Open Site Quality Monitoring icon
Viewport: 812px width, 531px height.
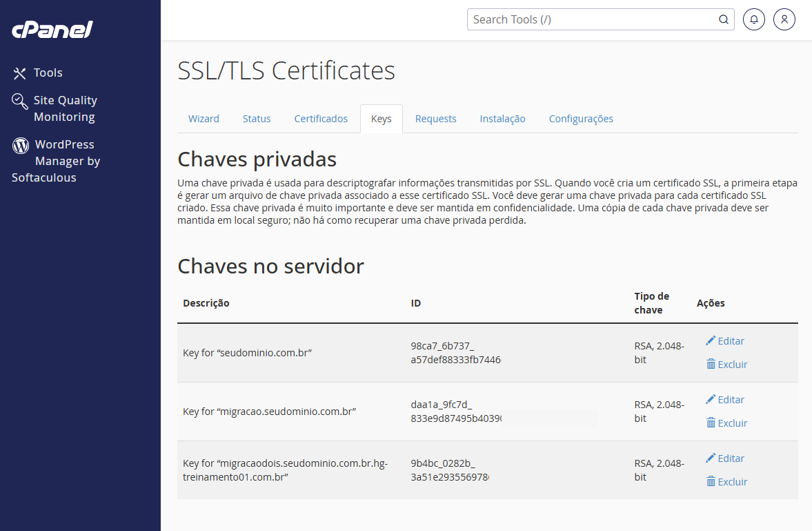20,101
